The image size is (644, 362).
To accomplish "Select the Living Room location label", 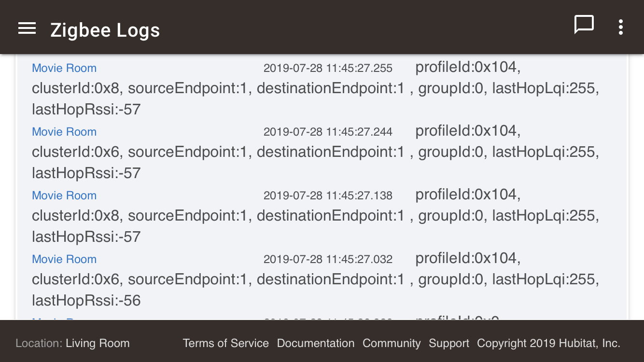I will tap(98, 343).
